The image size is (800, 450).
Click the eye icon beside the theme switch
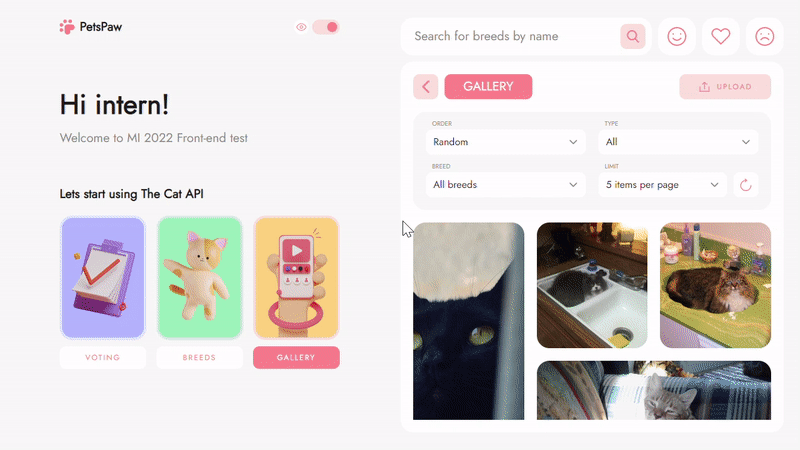[301, 27]
